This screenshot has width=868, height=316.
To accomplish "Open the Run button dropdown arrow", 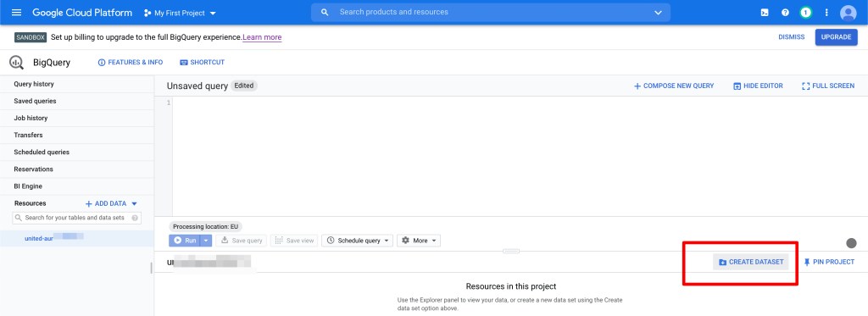I will click(x=207, y=241).
